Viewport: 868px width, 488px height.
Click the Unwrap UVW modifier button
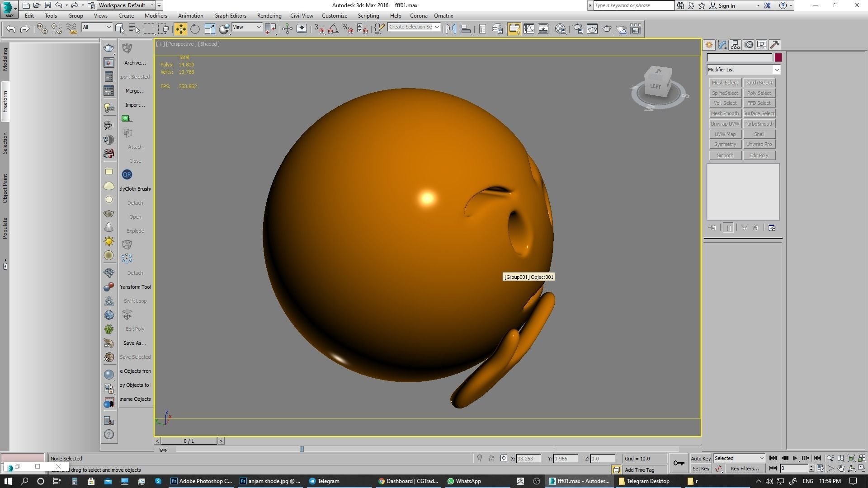pyautogui.click(x=725, y=124)
